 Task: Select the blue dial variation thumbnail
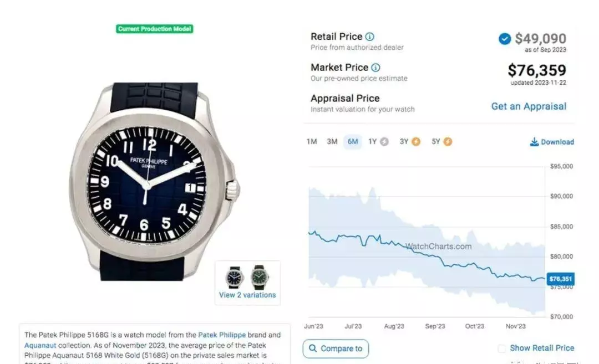coord(235,277)
